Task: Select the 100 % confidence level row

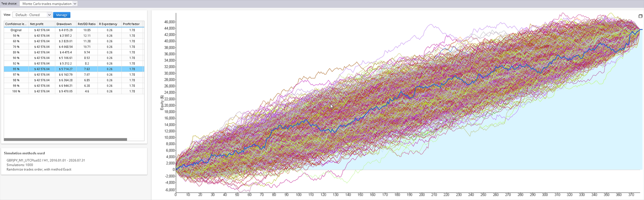Action: click(74, 91)
